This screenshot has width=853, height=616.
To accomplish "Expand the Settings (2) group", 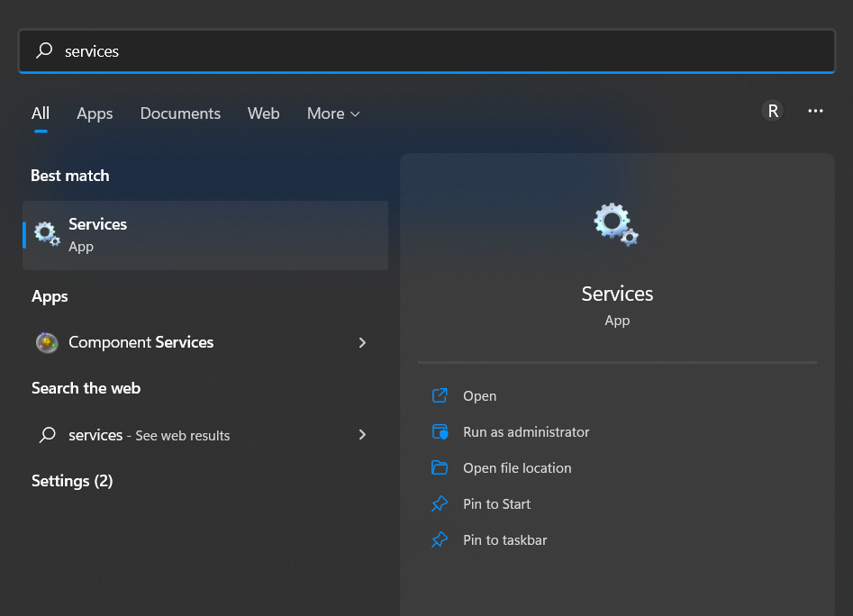I will 72,481.
